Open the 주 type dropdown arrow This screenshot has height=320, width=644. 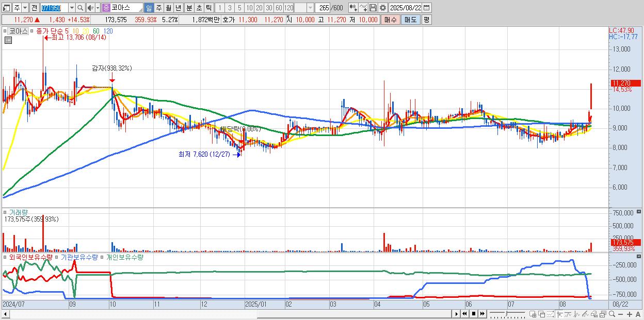point(25,8)
